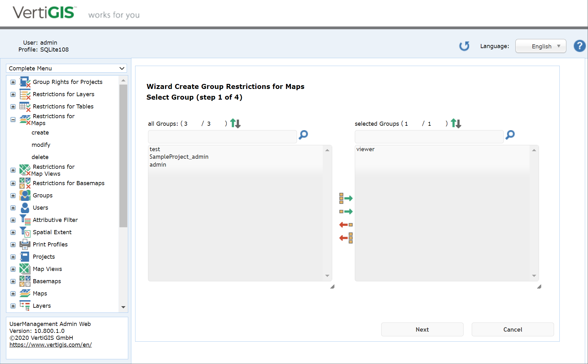The width and height of the screenshot is (588, 364).
Task: Open the vertigis.com link
Action: coord(51,345)
